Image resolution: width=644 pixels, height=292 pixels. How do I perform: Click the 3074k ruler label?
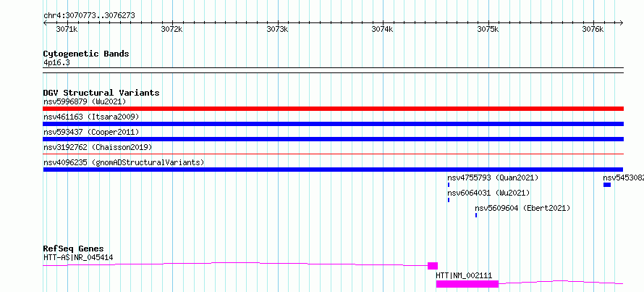click(x=383, y=30)
